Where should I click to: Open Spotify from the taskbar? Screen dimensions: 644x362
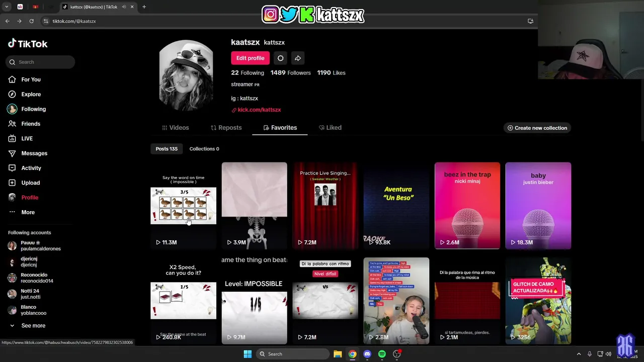(382, 354)
